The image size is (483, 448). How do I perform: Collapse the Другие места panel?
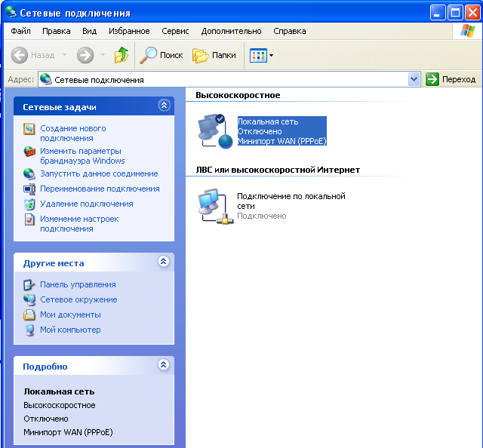164,262
